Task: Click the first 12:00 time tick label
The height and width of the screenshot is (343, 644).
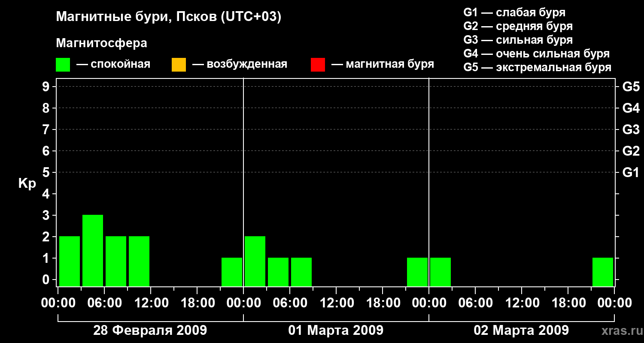Action: 151,303
